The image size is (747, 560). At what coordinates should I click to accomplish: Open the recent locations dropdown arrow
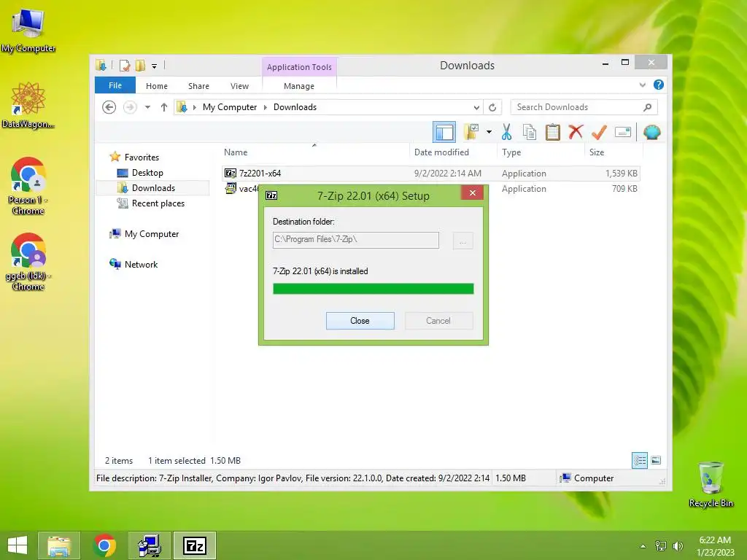tap(147, 107)
